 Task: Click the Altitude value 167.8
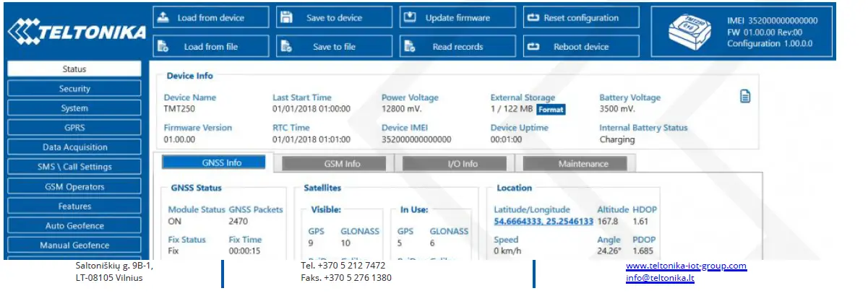tap(609, 221)
